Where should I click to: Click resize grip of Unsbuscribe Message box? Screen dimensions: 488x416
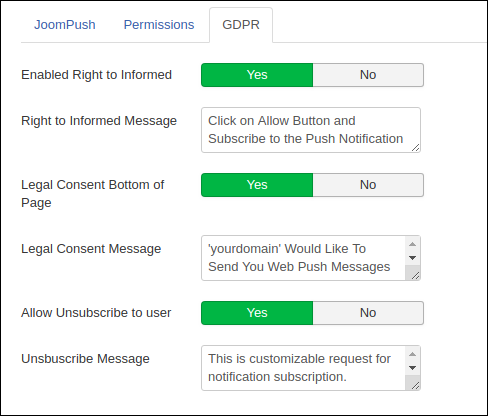[415, 385]
